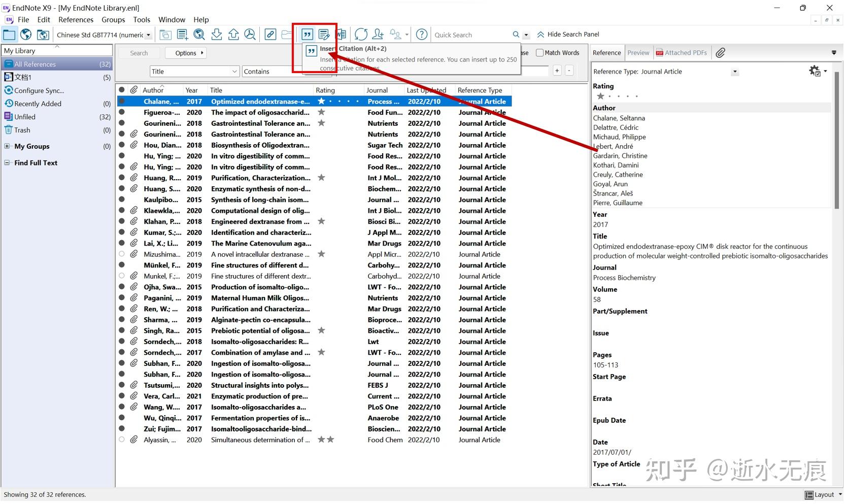Click Find Full Text toolbar icon
The width and height of the screenshot is (848, 504).
250,35
